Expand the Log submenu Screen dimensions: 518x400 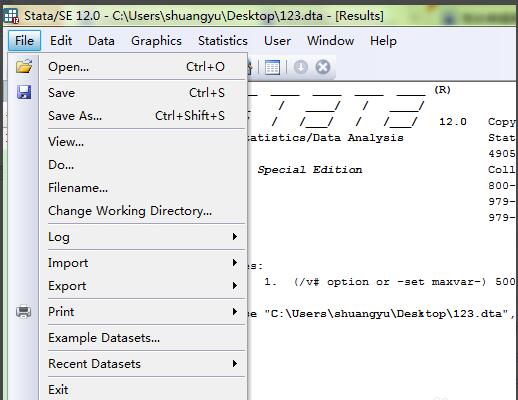pyautogui.click(x=143, y=237)
